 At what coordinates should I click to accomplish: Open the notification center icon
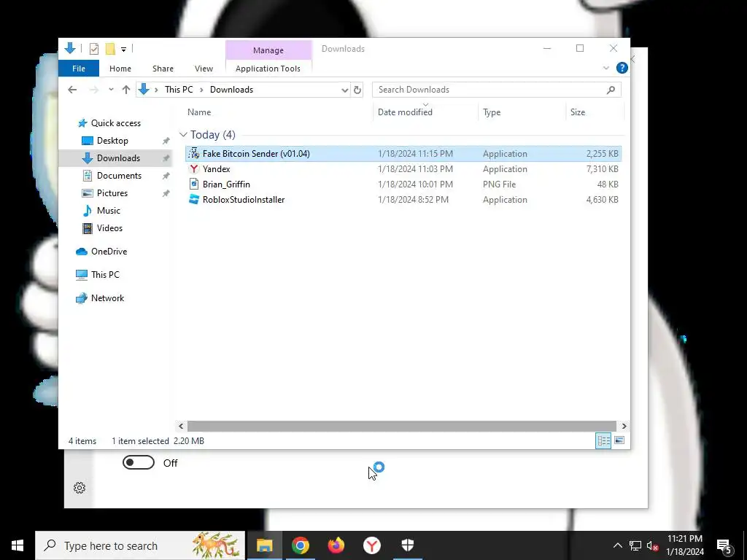click(724, 546)
